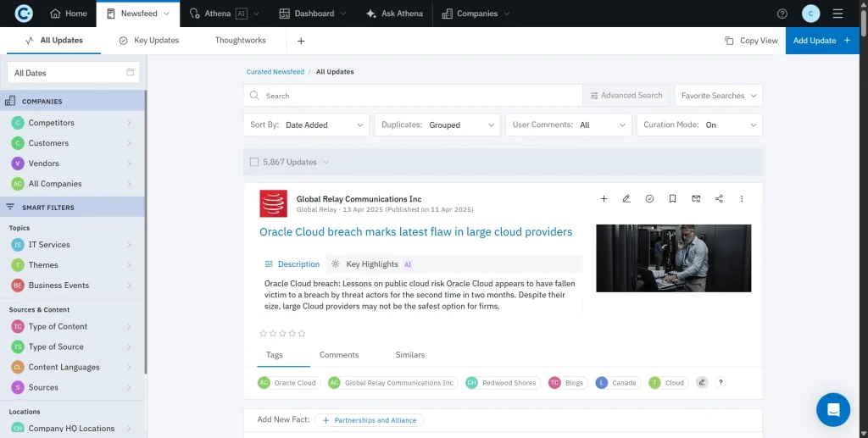Viewport: 868px width, 438px height.
Task: Click the Add Update button
Action: point(821,41)
